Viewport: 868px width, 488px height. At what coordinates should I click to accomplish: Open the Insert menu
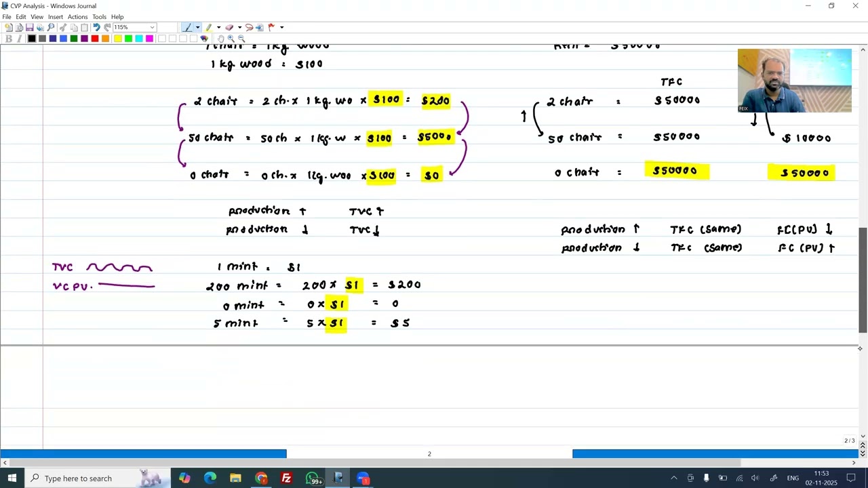tap(56, 16)
